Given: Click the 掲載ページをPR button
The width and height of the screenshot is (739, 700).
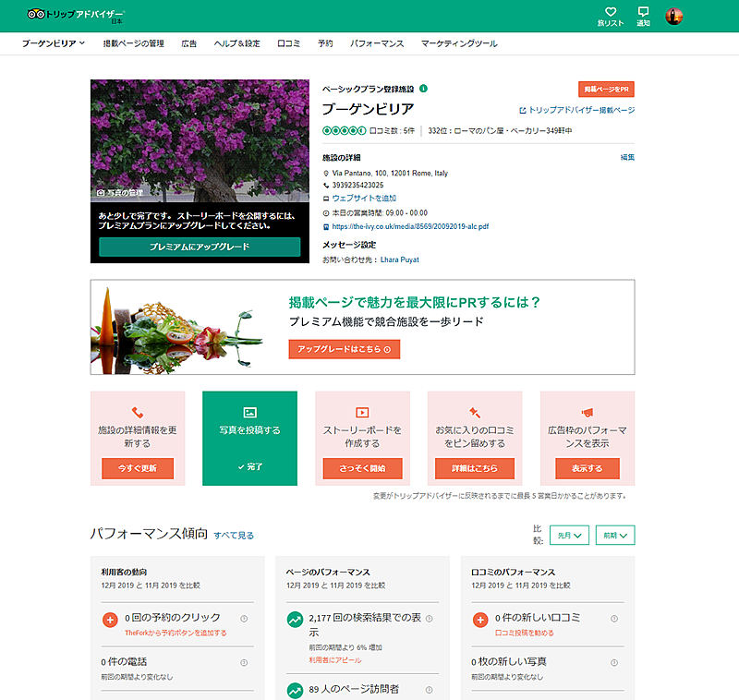Looking at the screenshot, I should click(606, 89).
